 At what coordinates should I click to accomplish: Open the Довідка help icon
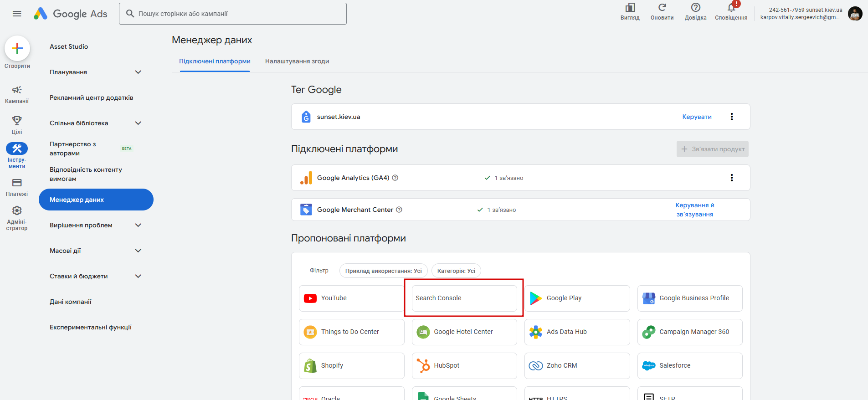click(x=696, y=8)
